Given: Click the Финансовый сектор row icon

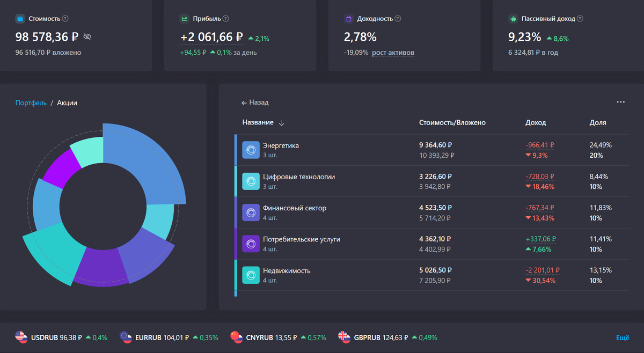Looking at the screenshot, I should pos(251,213).
